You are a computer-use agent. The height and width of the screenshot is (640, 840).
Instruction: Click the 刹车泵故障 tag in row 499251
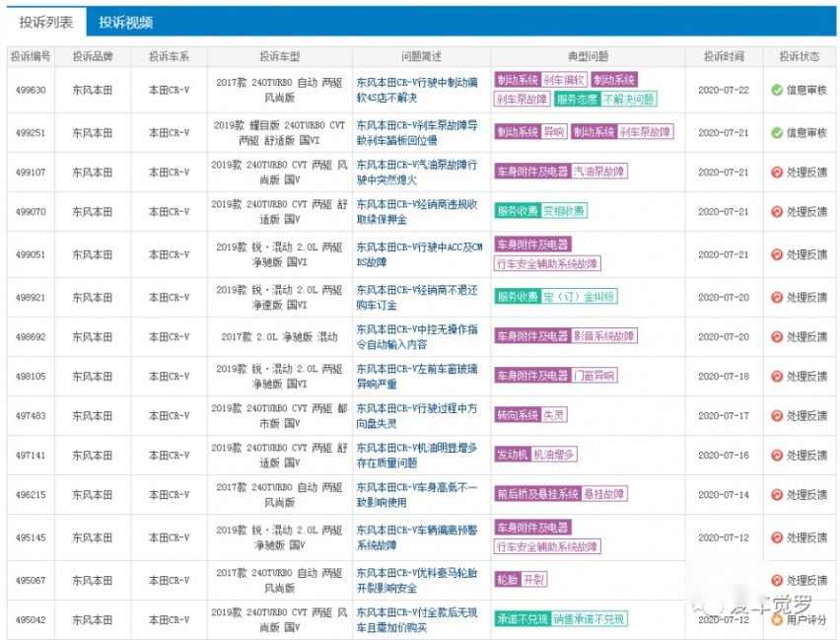point(645,132)
